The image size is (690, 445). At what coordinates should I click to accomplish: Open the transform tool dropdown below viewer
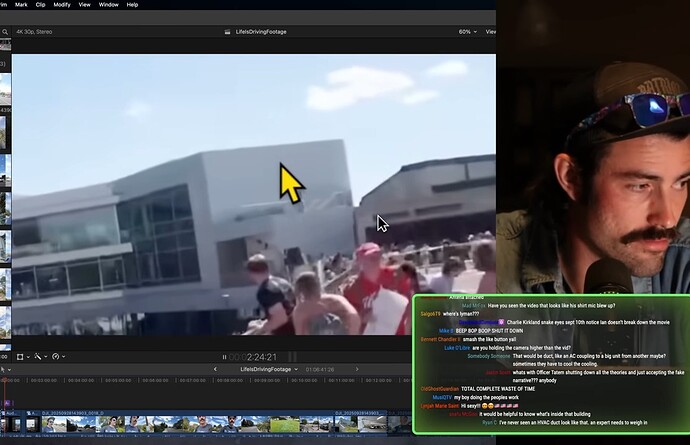tap(23, 356)
